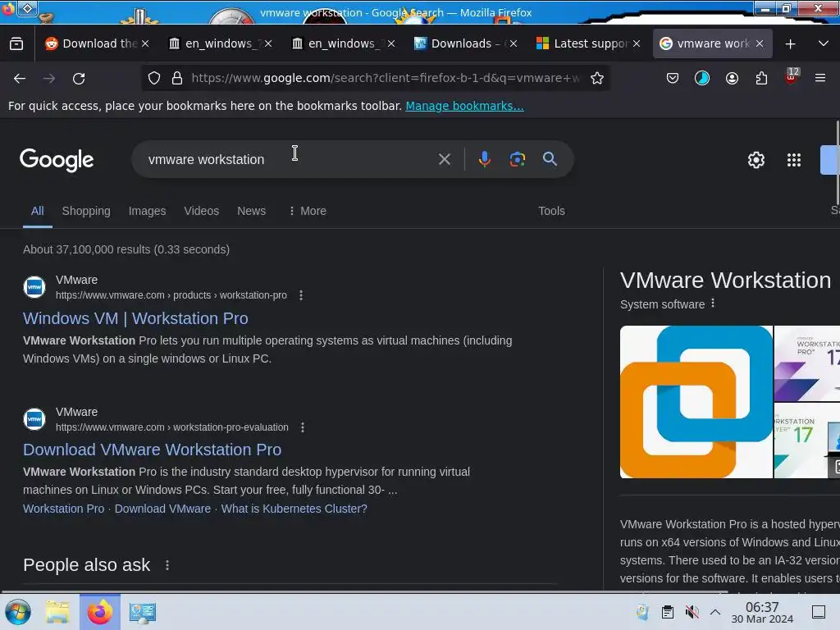Open options menu for the workstation-pro result
This screenshot has height=630, width=840.
pos(301,295)
